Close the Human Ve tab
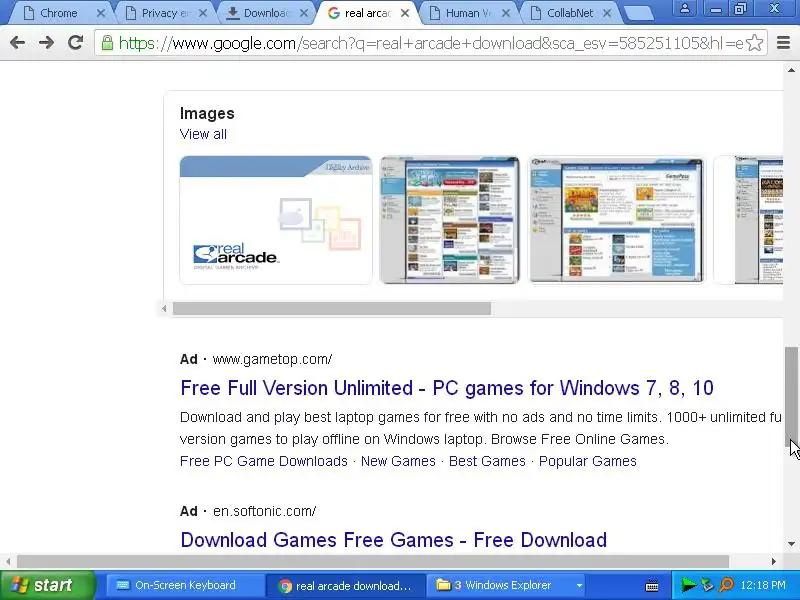This screenshot has width=800, height=600. (x=506, y=14)
